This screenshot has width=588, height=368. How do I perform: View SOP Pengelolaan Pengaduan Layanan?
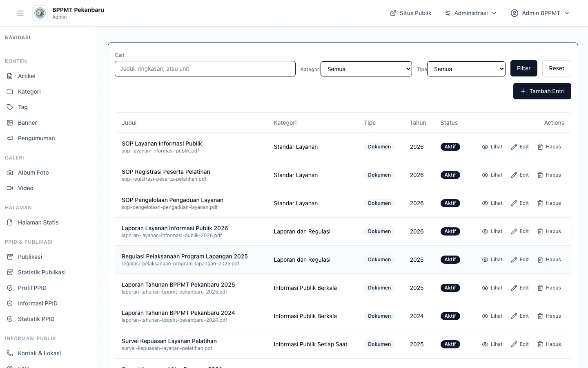point(492,203)
